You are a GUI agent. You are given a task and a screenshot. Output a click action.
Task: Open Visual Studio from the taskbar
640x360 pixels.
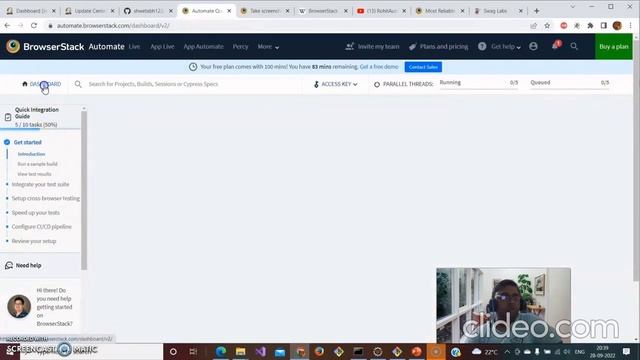click(260, 351)
